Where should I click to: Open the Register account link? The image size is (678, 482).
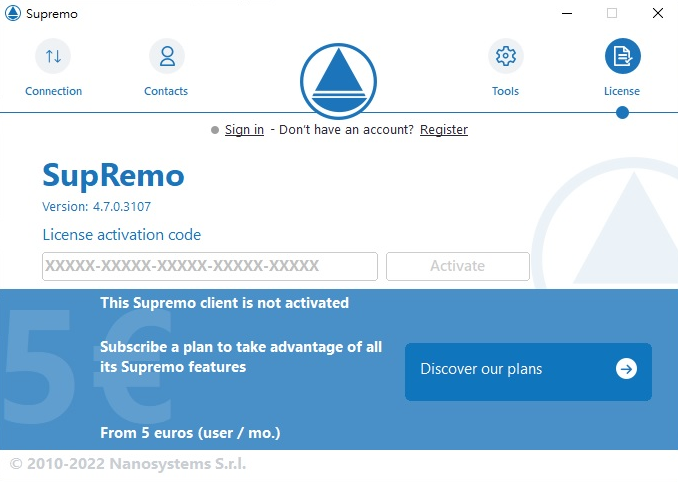(x=443, y=130)
